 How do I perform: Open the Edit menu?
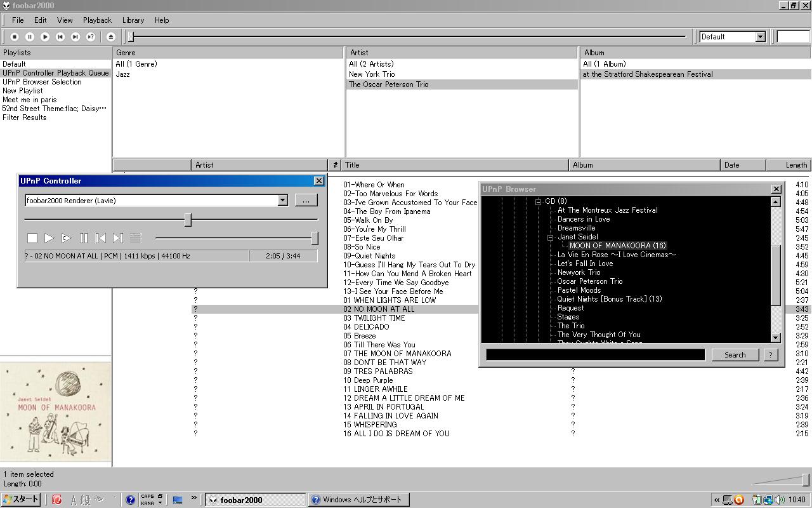[x=41, y=20]
